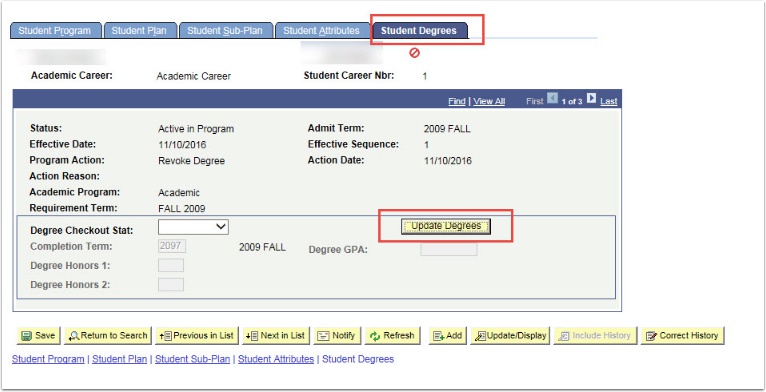Go to Previous in List
Screen dimensions: 766x392
tap(197, 336)
